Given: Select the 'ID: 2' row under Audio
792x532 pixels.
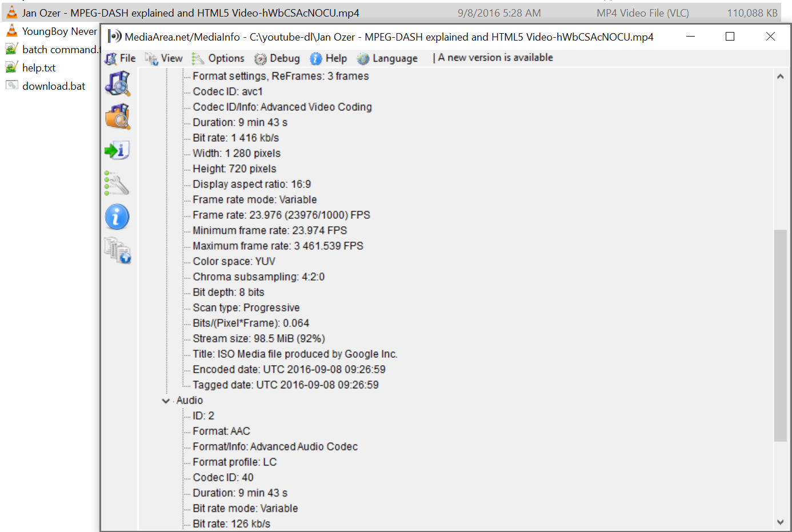Looking at the screenshot, I should pos(203,415).
